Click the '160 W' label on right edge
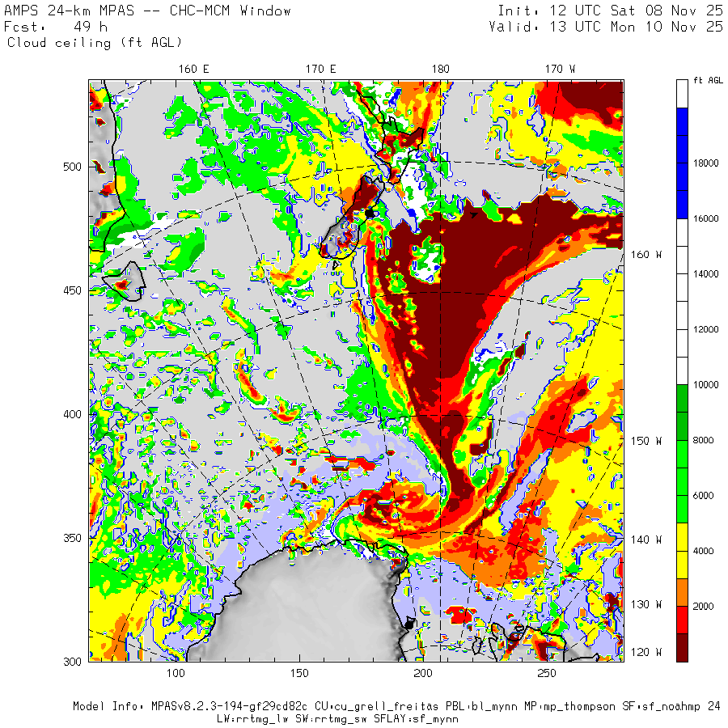 (x=645, y=255)
